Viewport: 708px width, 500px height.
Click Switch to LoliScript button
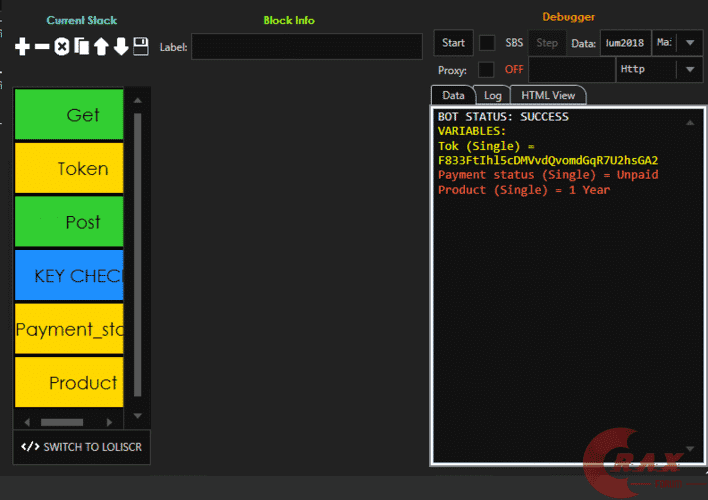82,447
